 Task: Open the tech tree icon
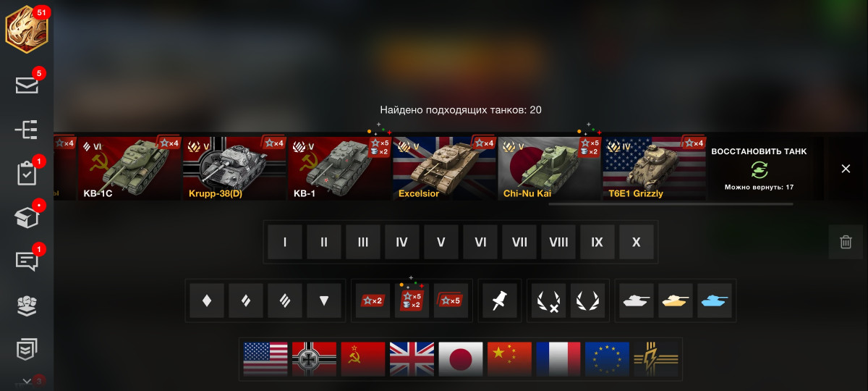click(27, 130)
